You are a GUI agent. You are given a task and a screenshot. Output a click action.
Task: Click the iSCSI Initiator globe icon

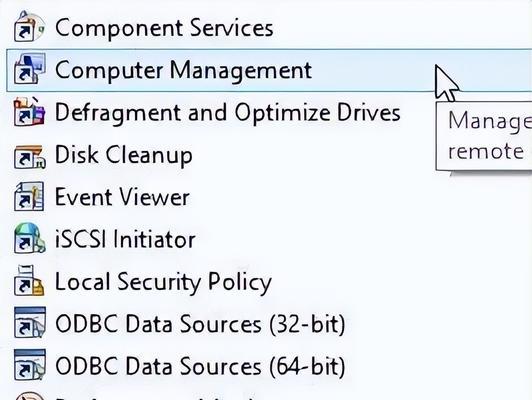(x=29, y=239)
